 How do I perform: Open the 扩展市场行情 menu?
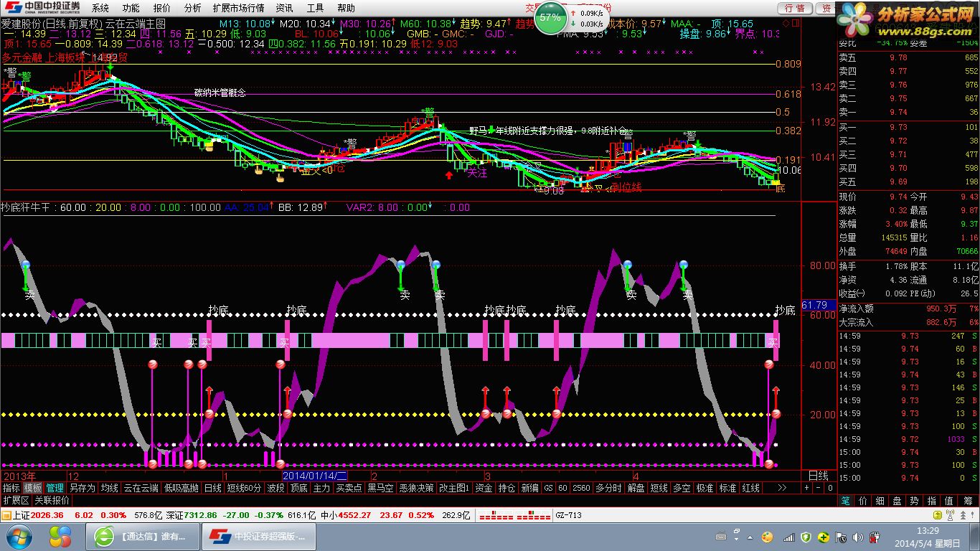point(239,8)
